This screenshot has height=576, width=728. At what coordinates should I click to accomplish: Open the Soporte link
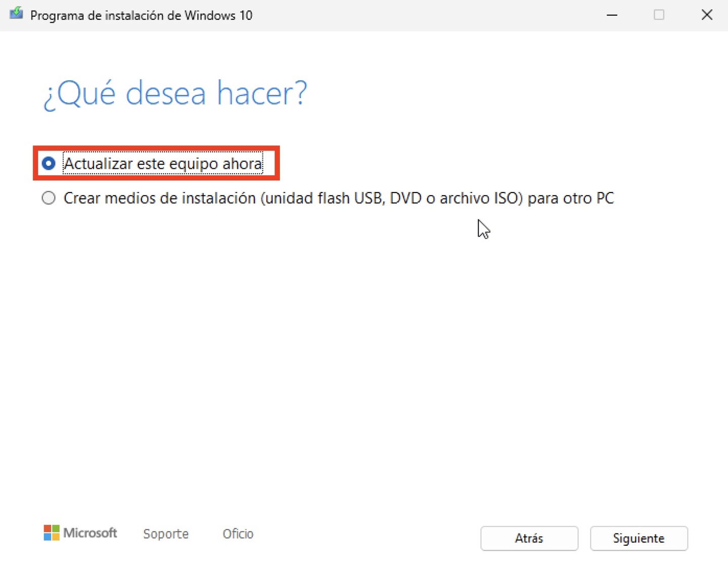pyautogui.click(x=166, y=534)
